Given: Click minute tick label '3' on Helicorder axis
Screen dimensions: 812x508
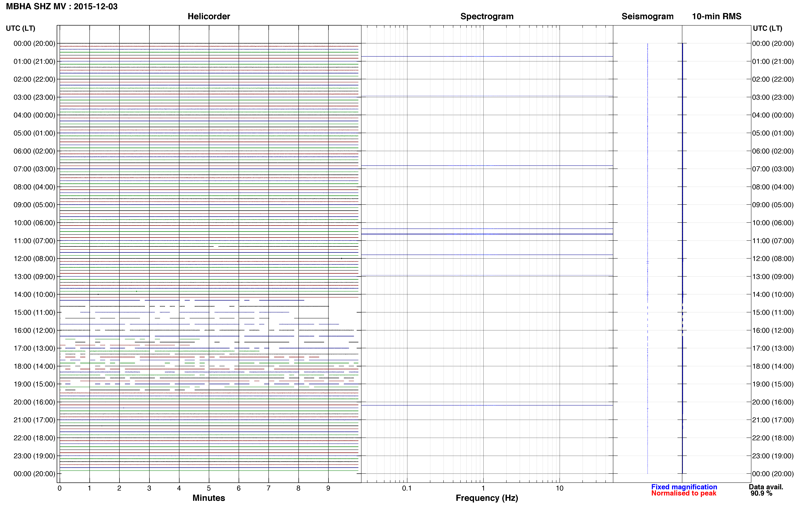Looking at the screenshot, I should pyautogui.click(x=149, y=488).
